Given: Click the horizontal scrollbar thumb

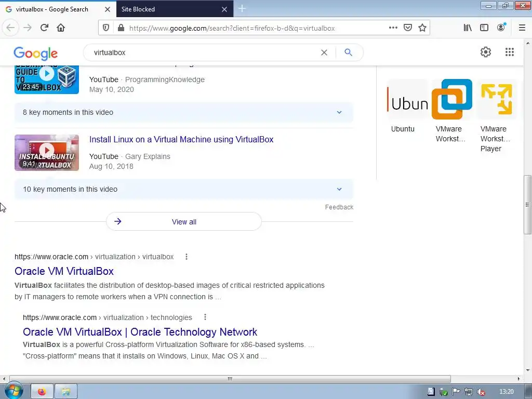Looking at the screenshot, I should coord(230,379).
